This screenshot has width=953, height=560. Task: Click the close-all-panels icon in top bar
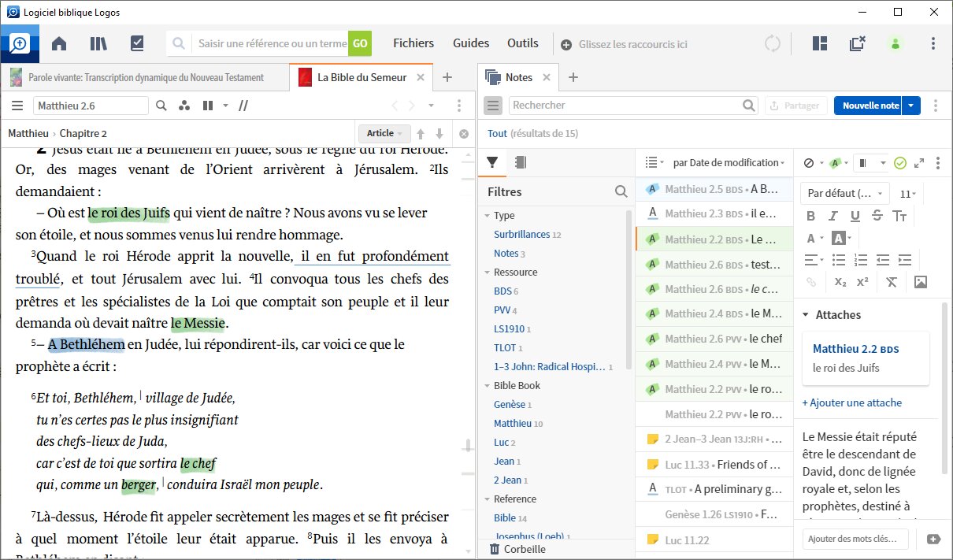click(857, 44)
